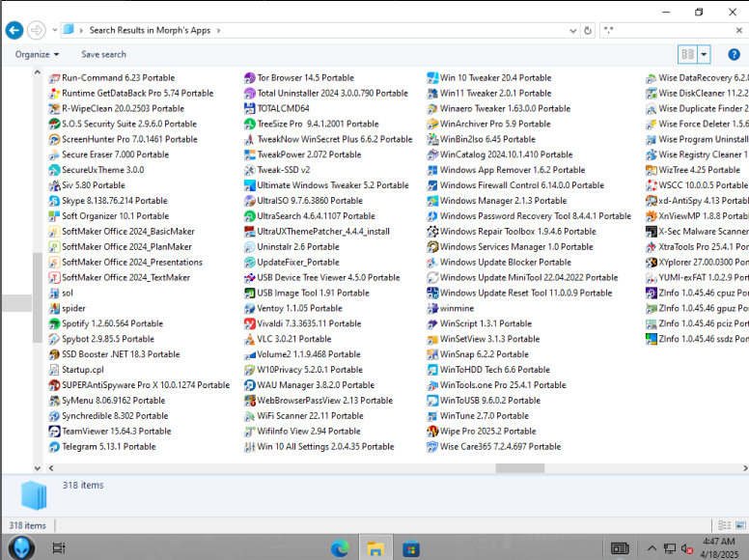The image size is (749, 560).
Task: Click the refresh button beside address bar
Action: [x=588, y=31]
